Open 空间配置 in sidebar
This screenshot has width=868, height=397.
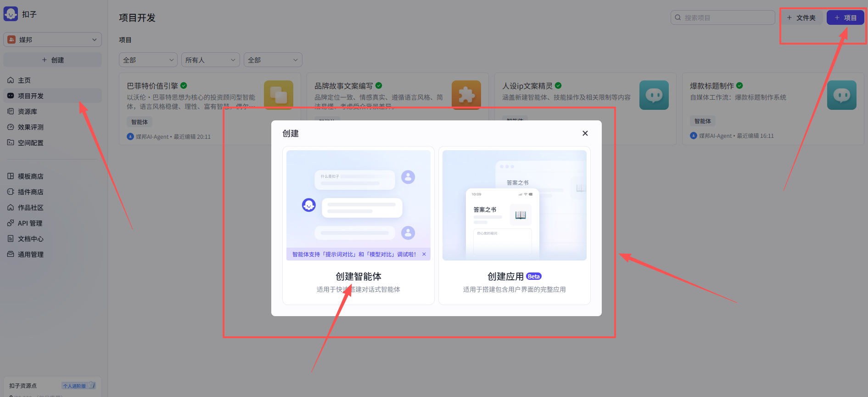(52, 142)
